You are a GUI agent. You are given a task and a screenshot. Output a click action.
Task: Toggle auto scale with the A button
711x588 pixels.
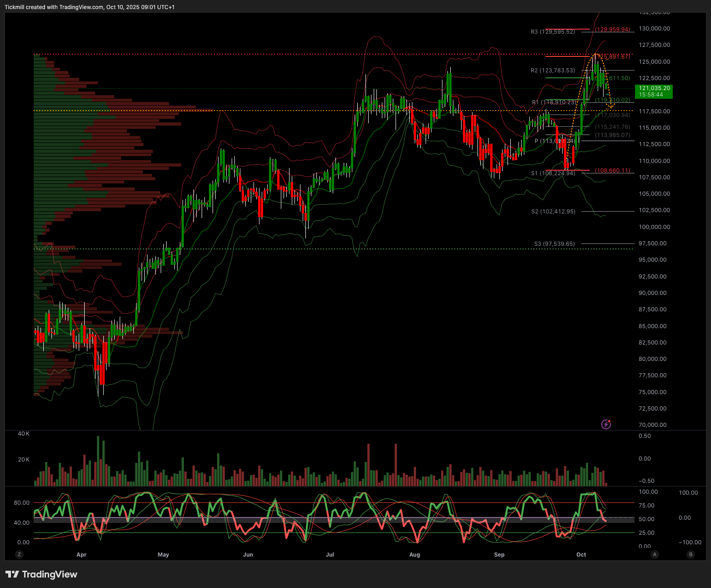click(655, 554)
